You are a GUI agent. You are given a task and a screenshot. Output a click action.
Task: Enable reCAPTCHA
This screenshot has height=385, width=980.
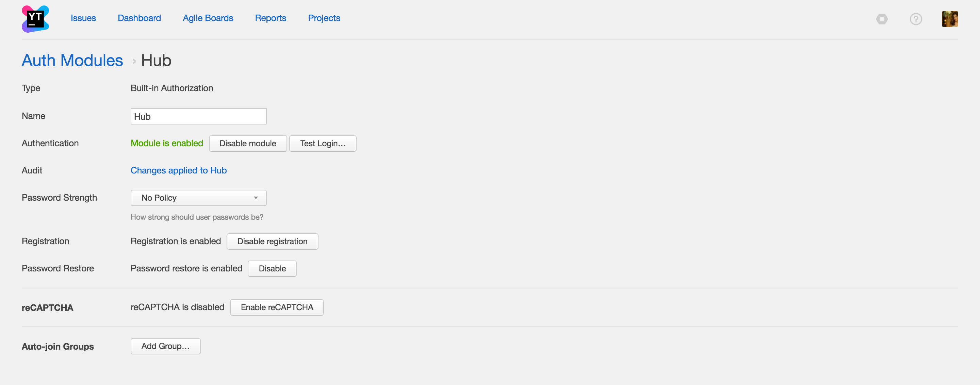pyautogui.click(x=277, y=307)
